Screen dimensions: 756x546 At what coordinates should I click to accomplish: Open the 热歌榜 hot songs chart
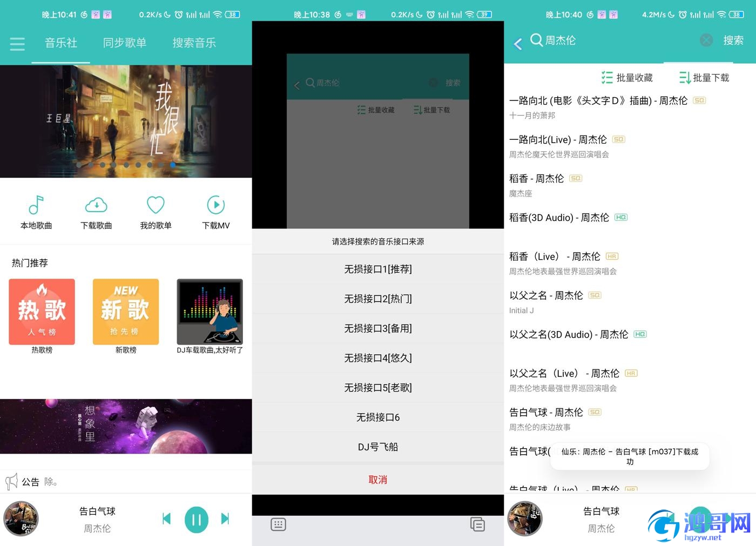[x=42, y=312]
